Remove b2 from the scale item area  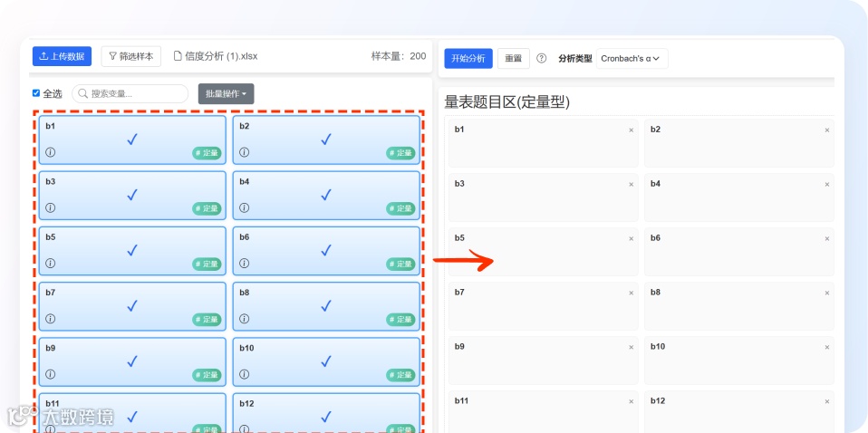coord(827,130)
